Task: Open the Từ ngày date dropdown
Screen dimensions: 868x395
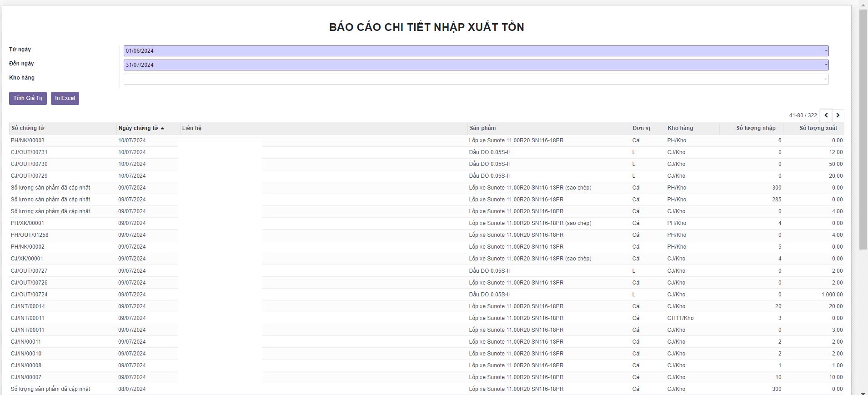Action: pyautogui.click(x=826, y=51)
